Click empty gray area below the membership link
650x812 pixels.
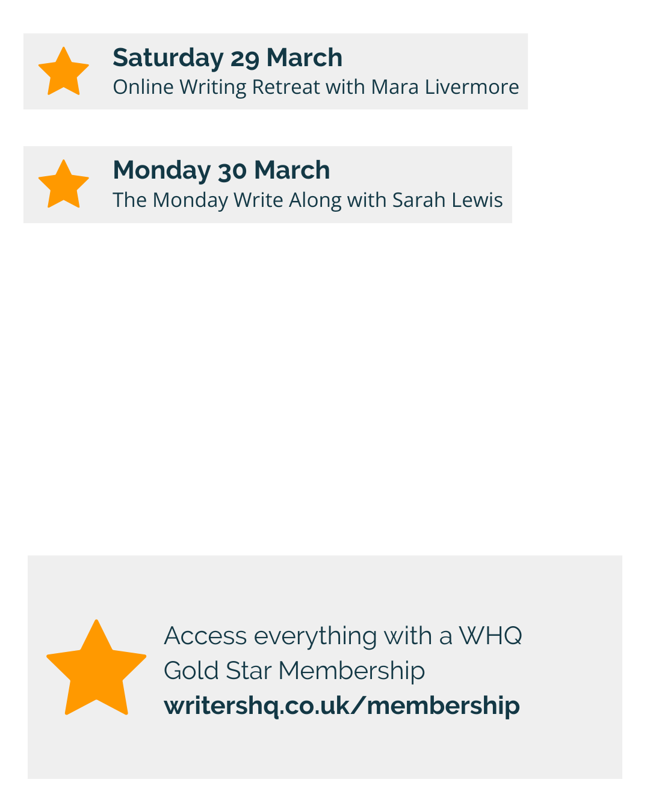click(x=325, y=752)
